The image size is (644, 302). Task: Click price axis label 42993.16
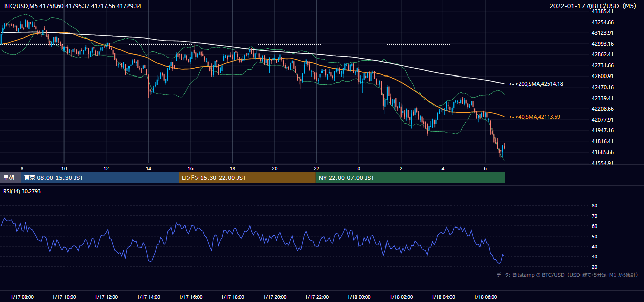click(x=603, y=44)
